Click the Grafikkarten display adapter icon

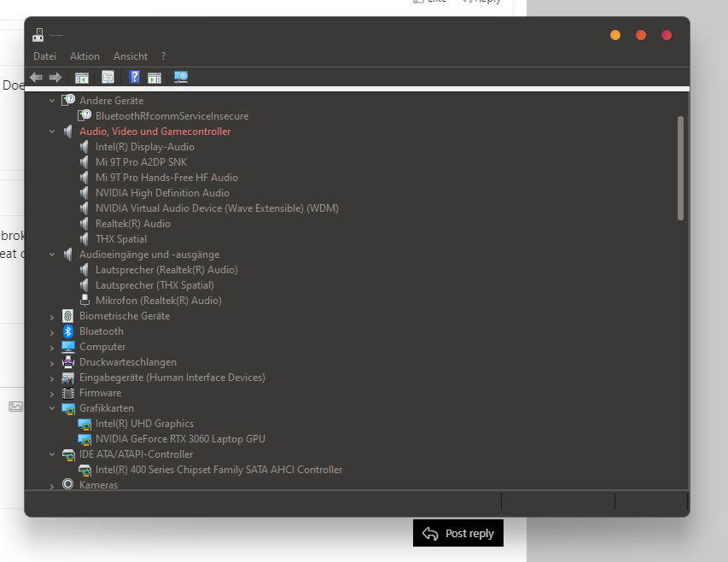point(68,409)
